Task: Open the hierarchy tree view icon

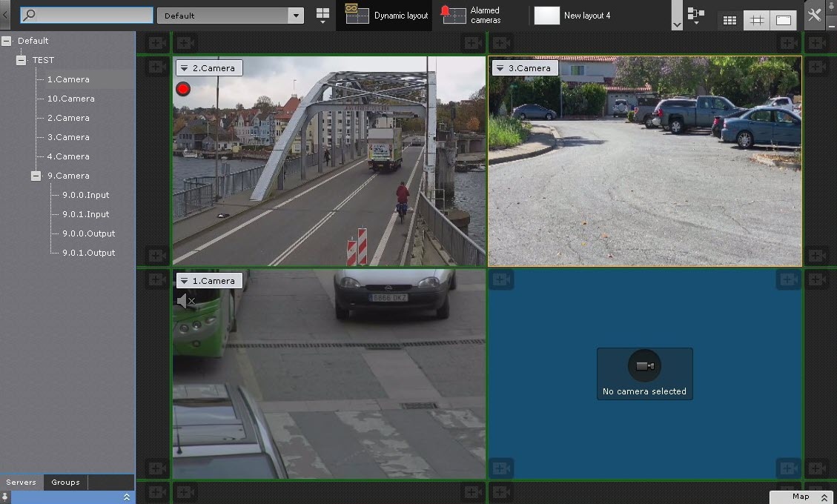Action: point(695,16)
